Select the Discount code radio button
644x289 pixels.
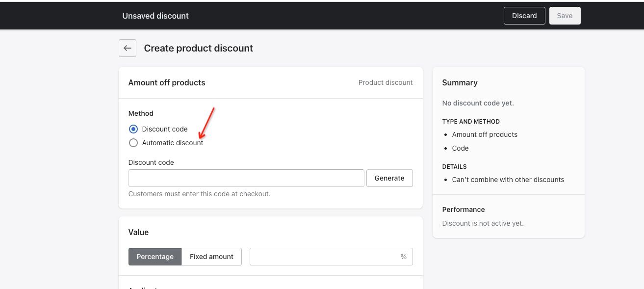coord(133,129)
